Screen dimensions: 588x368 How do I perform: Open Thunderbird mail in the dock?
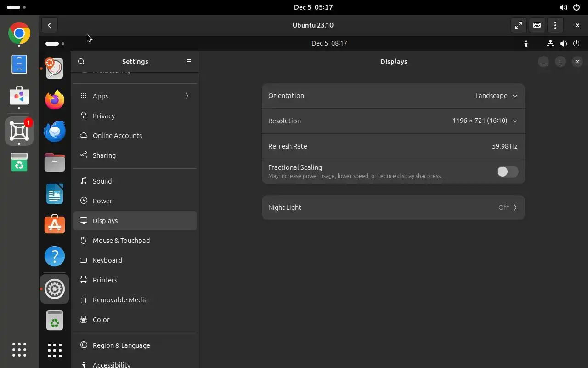[55, 131]
